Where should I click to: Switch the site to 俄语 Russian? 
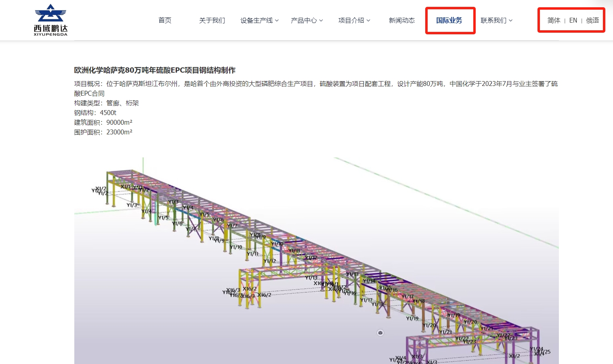[x=593, y=20]
